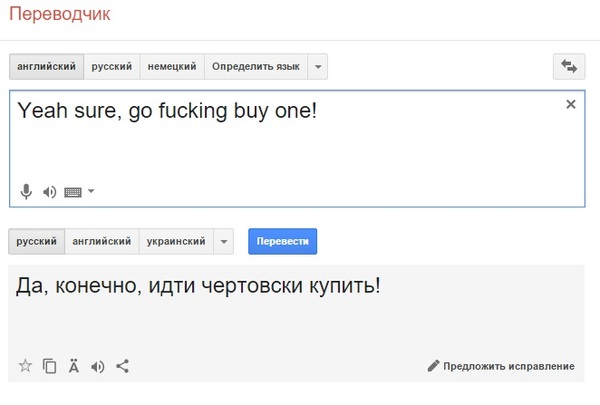Select украинский as target language

176,242
